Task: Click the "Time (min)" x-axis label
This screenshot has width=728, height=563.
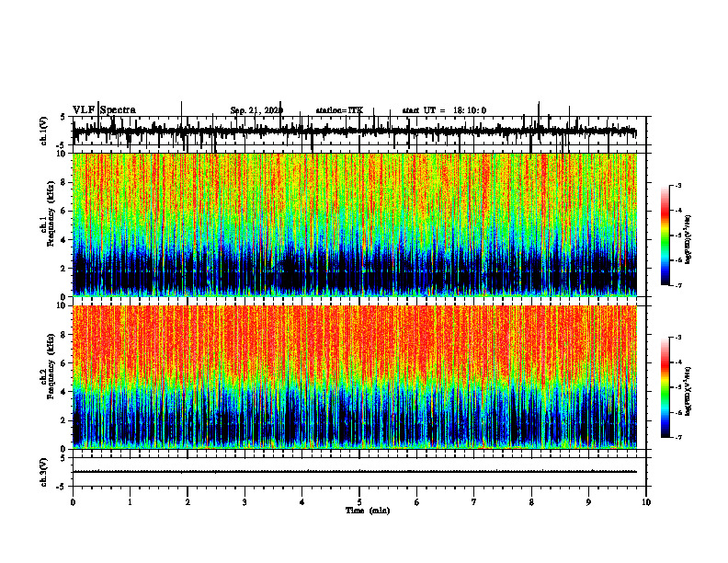Action: click(x=368, y=511)
